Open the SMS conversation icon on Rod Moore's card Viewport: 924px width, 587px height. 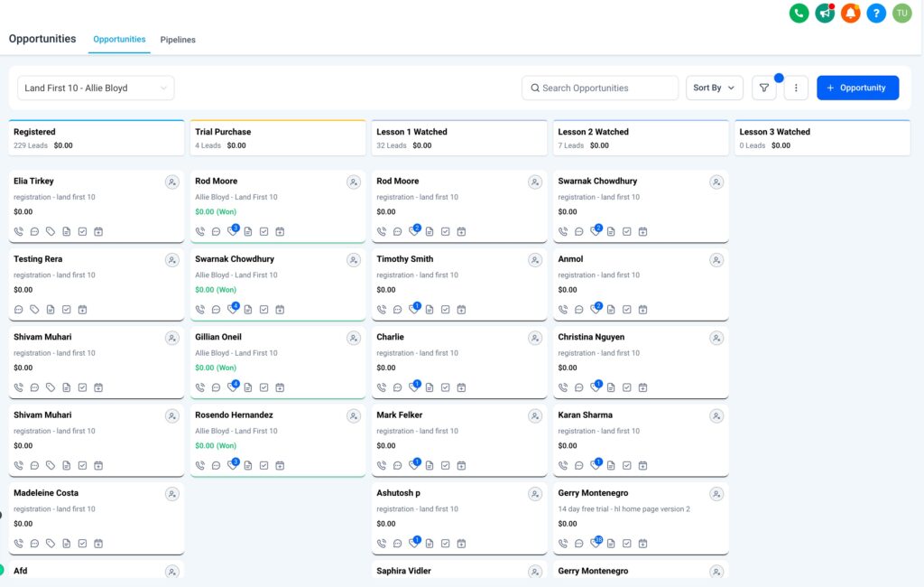[217, 231]
